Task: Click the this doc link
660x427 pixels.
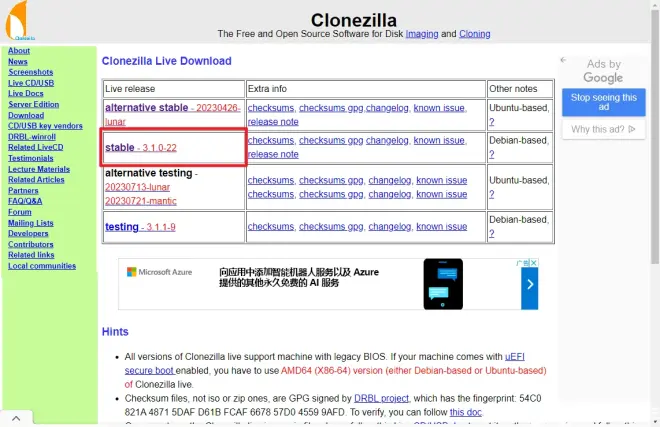Action: pos(466,412)
